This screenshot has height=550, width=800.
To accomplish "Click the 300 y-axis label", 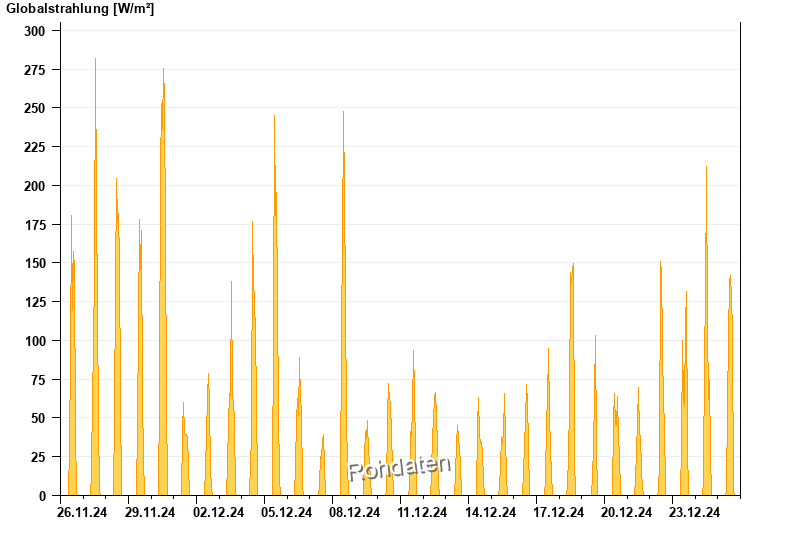I will pyautogui.click(x=35, y=31).
